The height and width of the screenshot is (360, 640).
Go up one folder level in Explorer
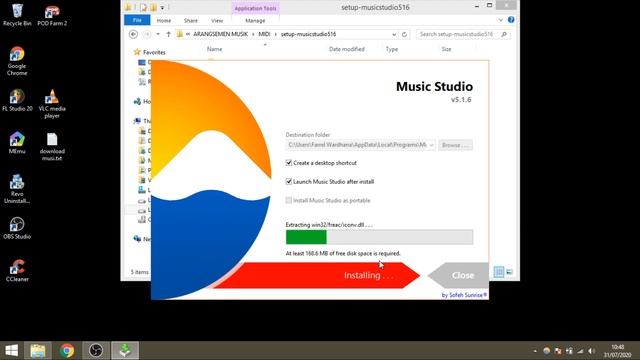[x=168, y=34]
